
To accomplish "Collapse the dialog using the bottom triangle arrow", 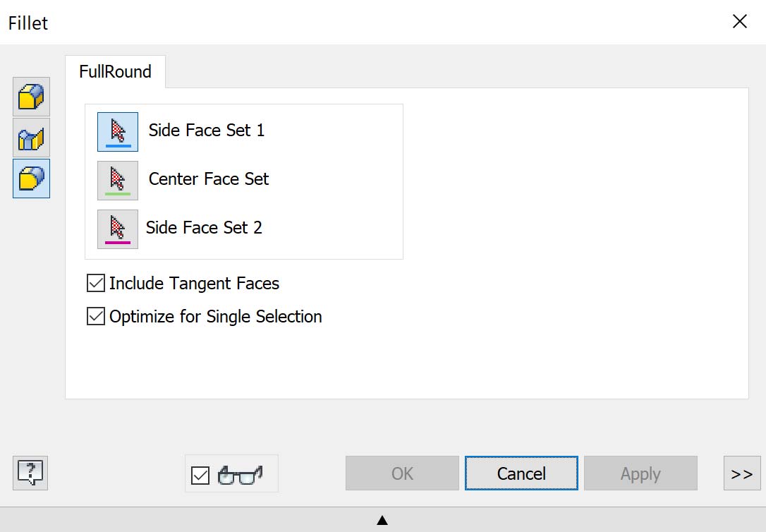I will (382, 521).
